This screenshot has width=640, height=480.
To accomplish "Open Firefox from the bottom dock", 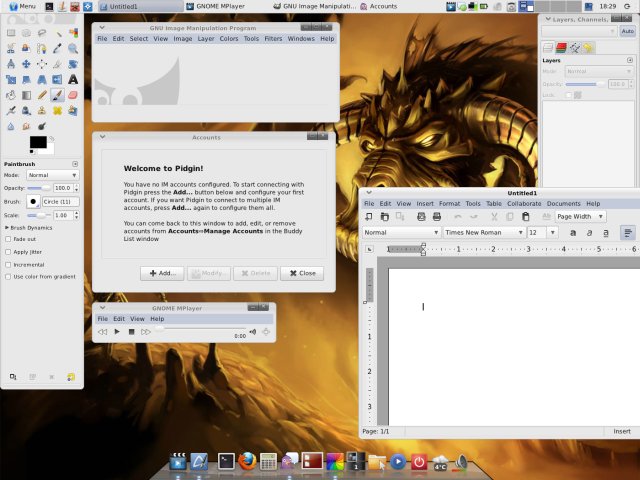I will click(x=247, y=461).
